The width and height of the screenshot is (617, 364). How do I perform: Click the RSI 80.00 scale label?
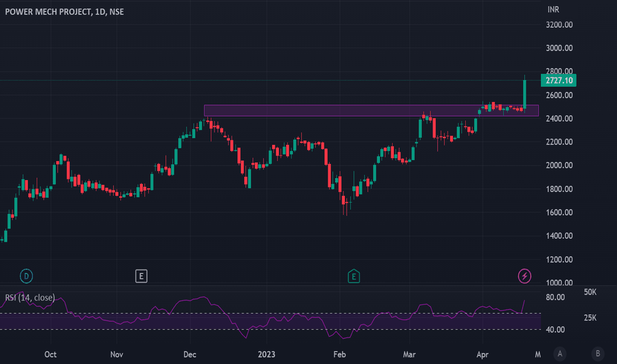[555, 298]
